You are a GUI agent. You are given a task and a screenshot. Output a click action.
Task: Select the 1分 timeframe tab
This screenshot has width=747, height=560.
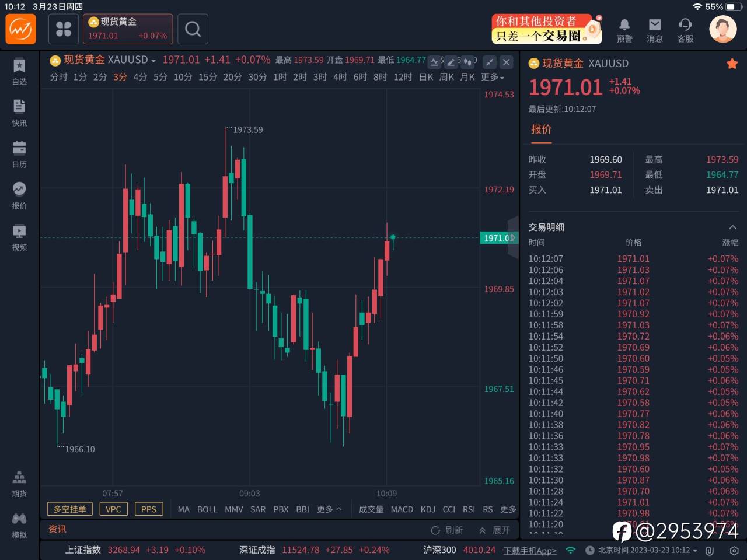click(81, 77)
